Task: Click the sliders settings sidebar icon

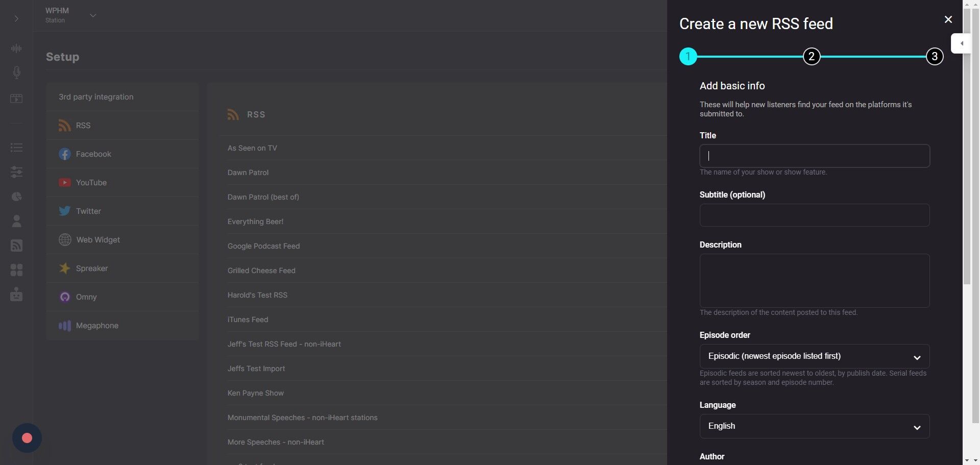Action: point(16,172)
